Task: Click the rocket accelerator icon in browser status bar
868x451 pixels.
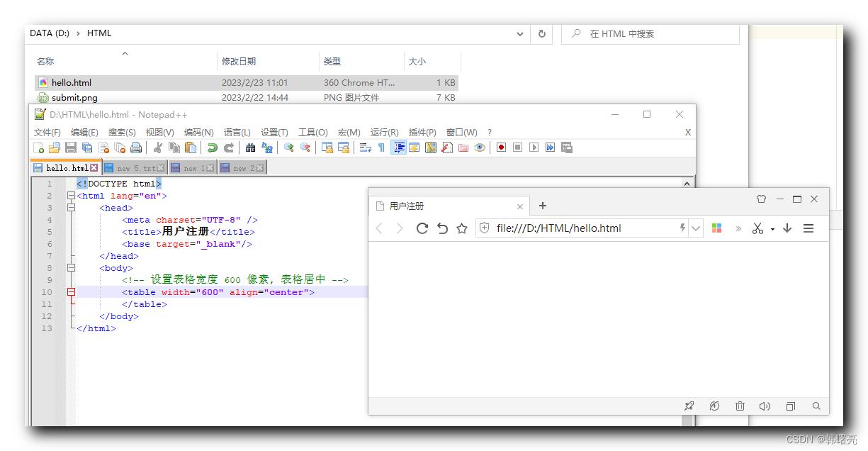Action: tap(689, 406)
